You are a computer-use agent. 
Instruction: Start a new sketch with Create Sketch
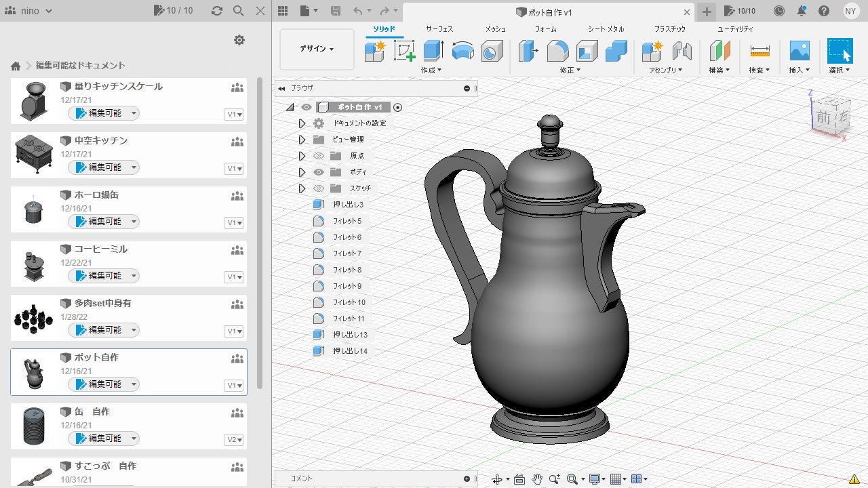tap(404, 51)
